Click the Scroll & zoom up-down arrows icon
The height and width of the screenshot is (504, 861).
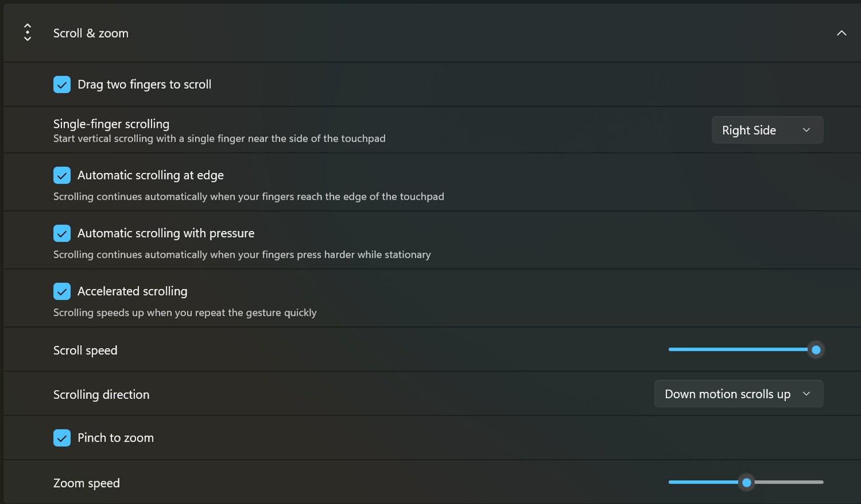[x=27, y=32]
